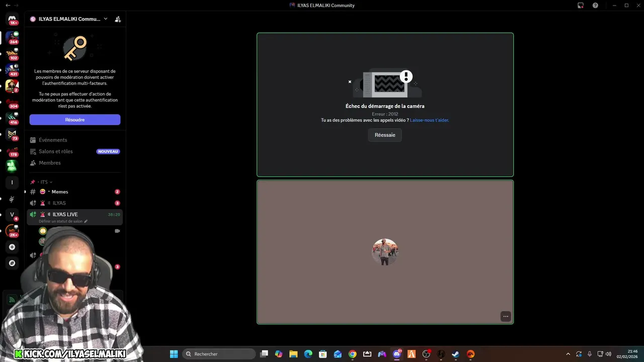The width and height of the screenshot is (644, 362).
Task: Click the Résoudre button
Action: click(75, 120)
